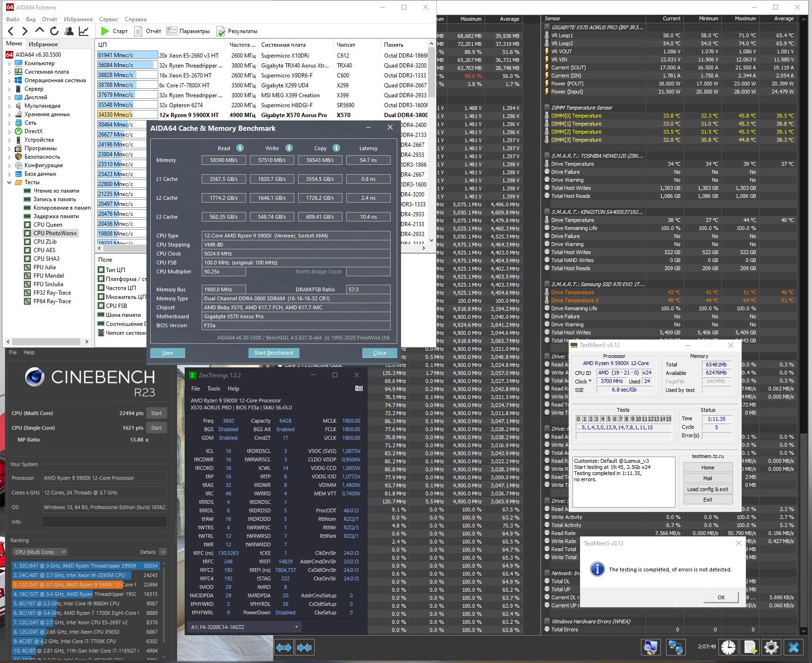The image size is (812, 663).
Task: Select FPU Julia test in the tree
Action: tap(44, 267)
